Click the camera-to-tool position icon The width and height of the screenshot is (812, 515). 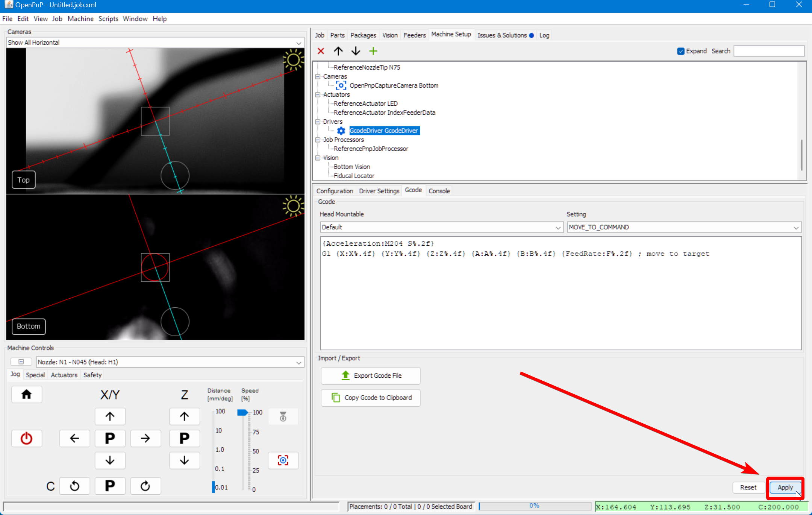coord(283,460)
